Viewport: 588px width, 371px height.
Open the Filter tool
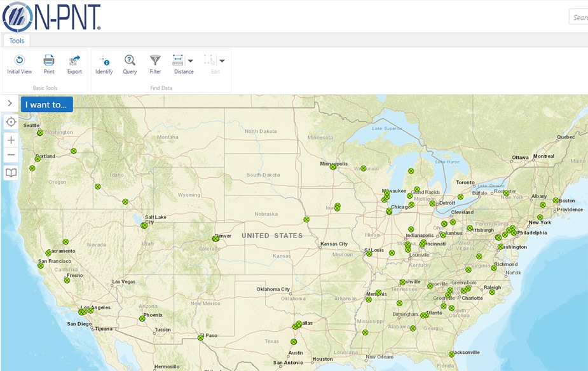[x=155, y=64]
